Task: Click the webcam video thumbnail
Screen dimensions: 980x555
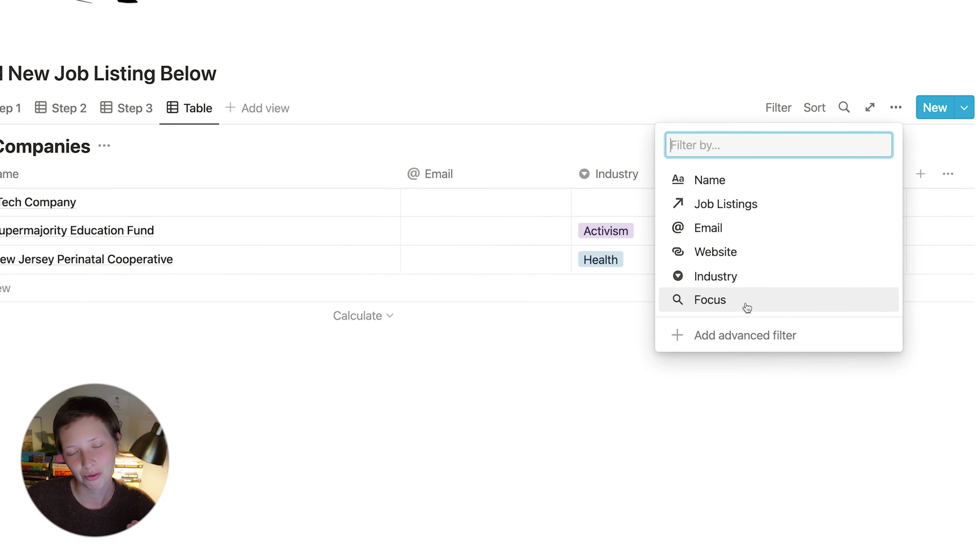Action: [x=95, y=460]
